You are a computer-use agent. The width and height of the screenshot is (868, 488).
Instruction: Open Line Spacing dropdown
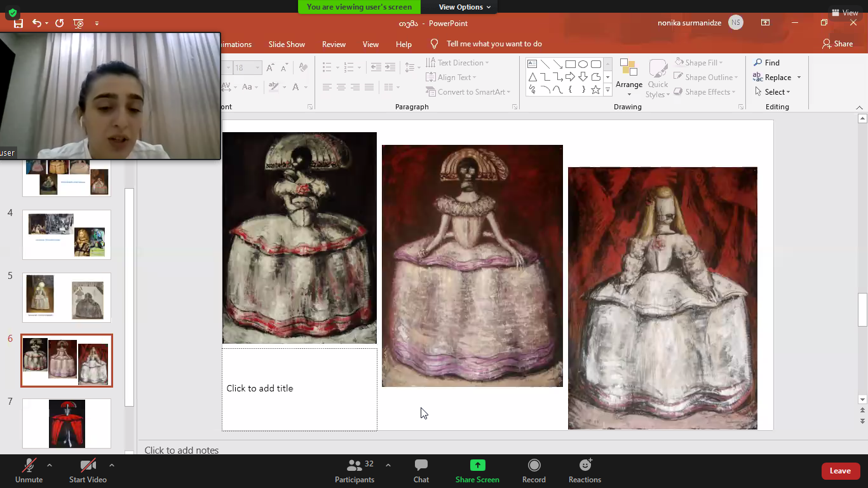pos(413,67)
